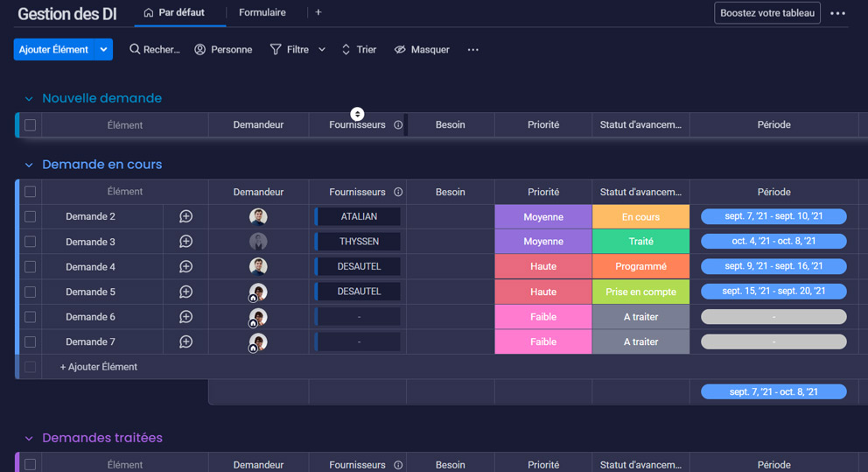The image size is (868, 472).
Task: Set empty period for Demande 6
Action: pyautogui.click(x=773, y=316)
